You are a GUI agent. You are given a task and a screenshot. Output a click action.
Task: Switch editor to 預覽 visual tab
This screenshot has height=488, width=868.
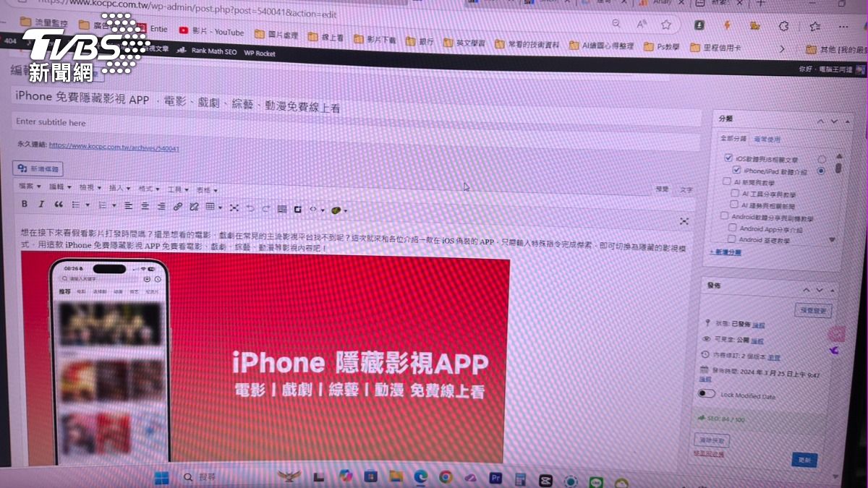click(x=662, y=189)
